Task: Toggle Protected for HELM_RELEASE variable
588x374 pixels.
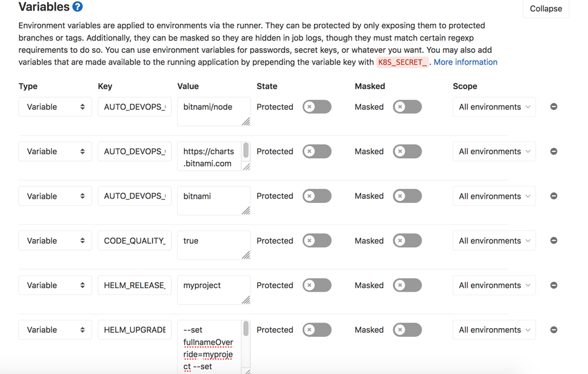Action: pyautogui.click(x=317, y=286)
